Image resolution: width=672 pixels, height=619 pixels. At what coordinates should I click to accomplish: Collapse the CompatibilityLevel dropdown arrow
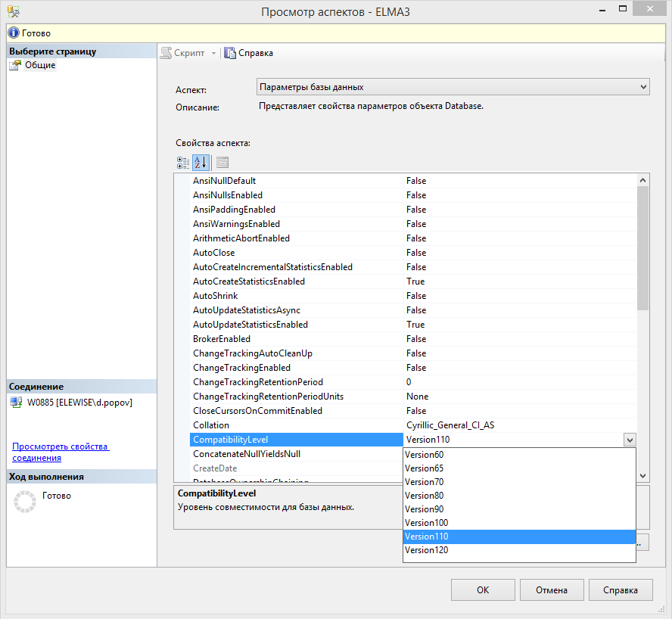pyautogui.click(x=629, y=440)
